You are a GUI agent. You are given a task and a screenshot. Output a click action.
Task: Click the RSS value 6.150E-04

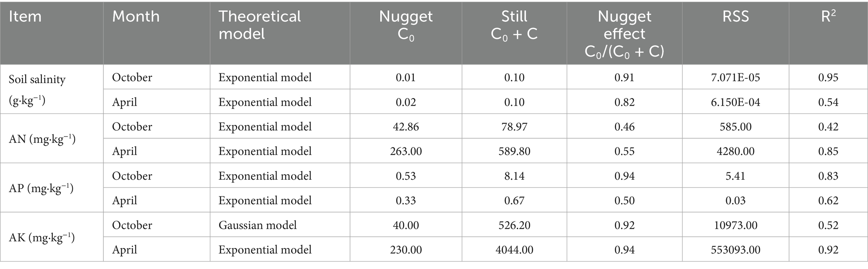click(x=735, y=102)
